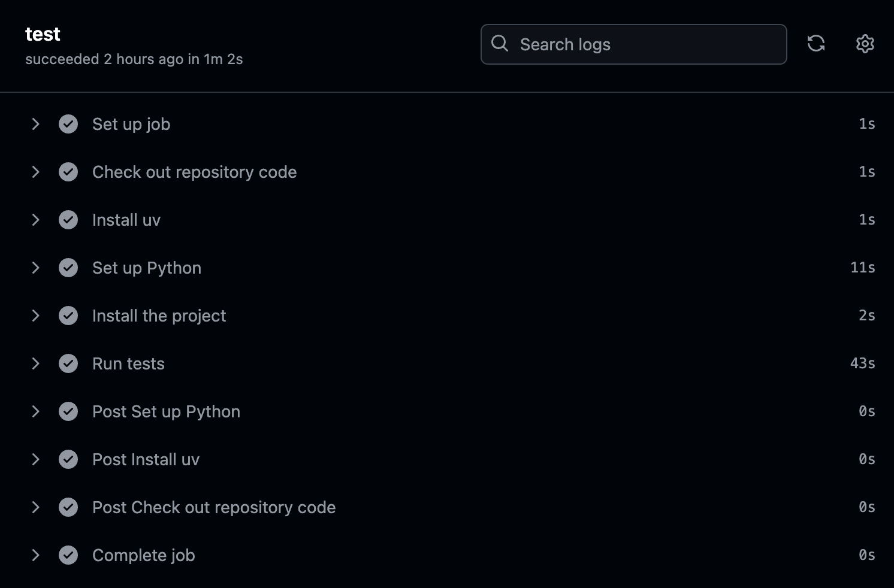Click the test job title

point(42,34)
